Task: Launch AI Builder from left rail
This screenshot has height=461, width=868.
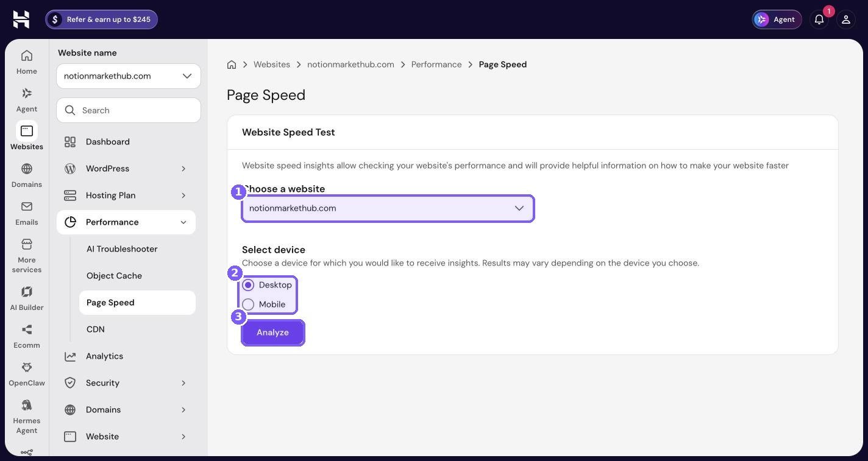Action: (27, 298)
